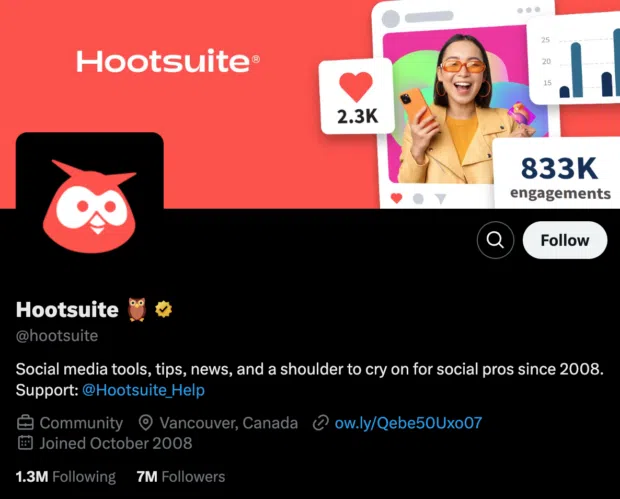This screenshot has height=499, width=620.
Task: Click the gold verified badge
Action: [163, 309]
